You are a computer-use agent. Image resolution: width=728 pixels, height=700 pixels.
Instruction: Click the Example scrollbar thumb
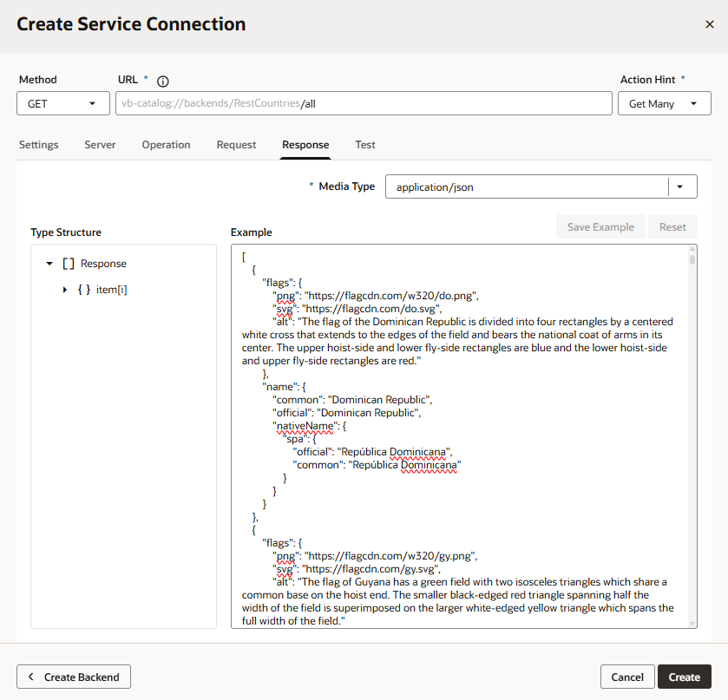692,259
